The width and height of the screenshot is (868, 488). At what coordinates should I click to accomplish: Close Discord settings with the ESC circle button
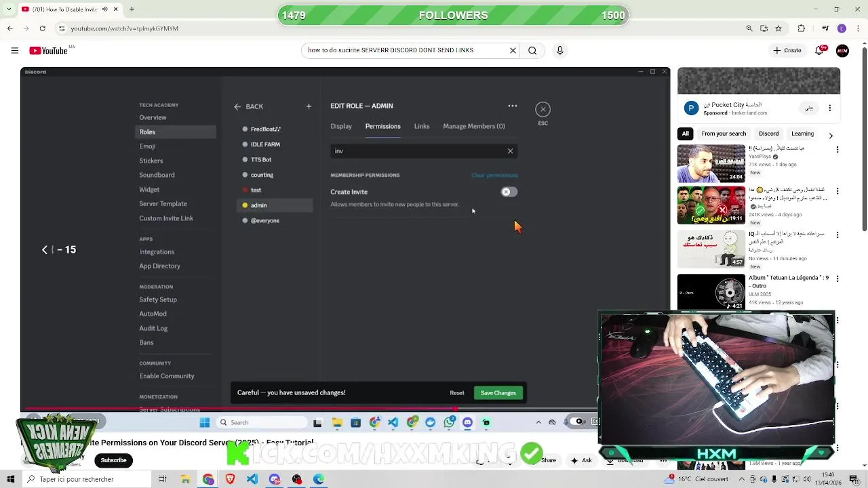542,109
